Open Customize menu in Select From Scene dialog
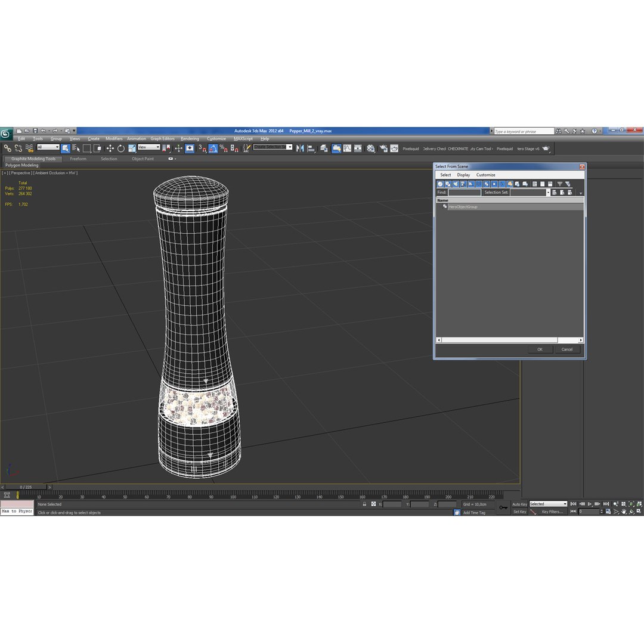The width and height of the screenshot is (644, 644). 485,175
